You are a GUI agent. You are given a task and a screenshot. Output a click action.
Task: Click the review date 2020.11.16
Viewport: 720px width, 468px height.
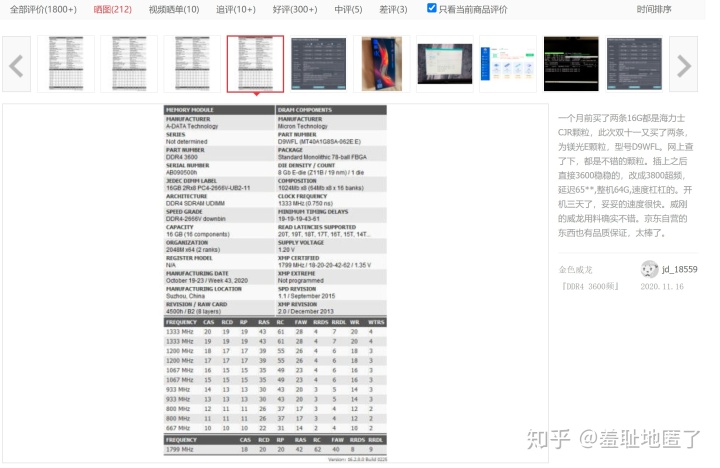[x=662, y=286]
